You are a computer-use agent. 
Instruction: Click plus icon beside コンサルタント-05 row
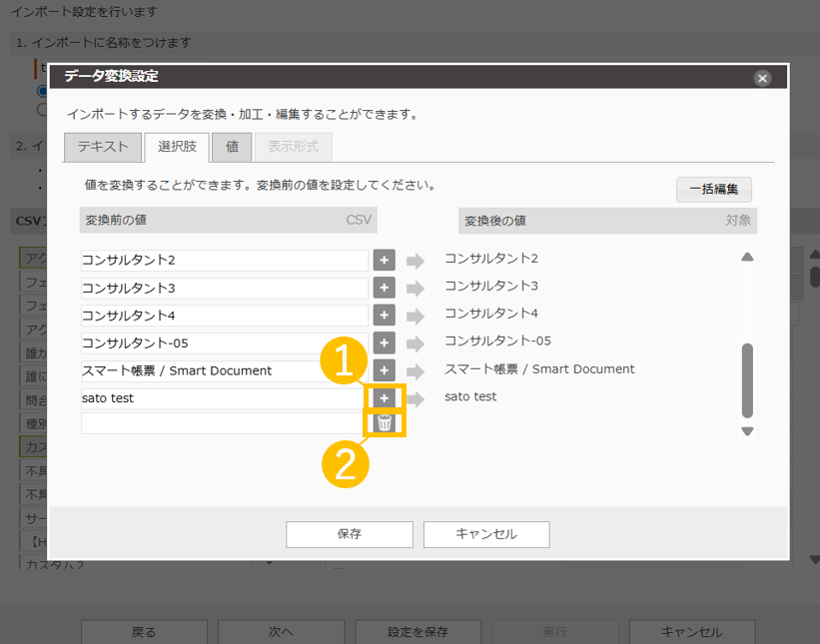point(385,342)
